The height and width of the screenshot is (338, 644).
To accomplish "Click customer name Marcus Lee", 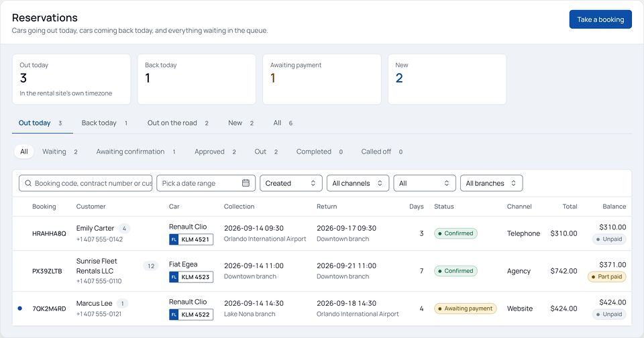I will pos(94,304).
